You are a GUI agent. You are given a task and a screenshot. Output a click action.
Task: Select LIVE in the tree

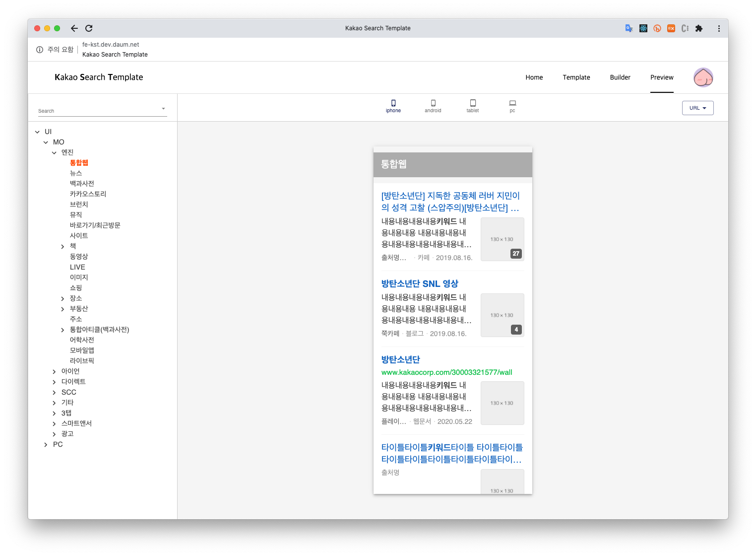77,267
